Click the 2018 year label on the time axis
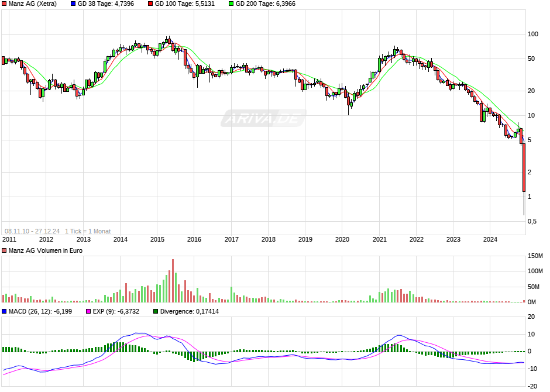The height and width of the screenshot is (392, 550). coord(269,239)
